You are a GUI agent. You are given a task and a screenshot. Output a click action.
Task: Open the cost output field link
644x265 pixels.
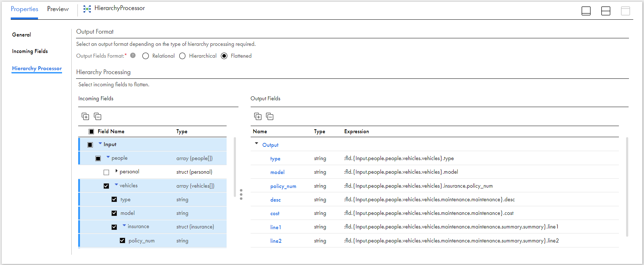(x=275, y=213)
